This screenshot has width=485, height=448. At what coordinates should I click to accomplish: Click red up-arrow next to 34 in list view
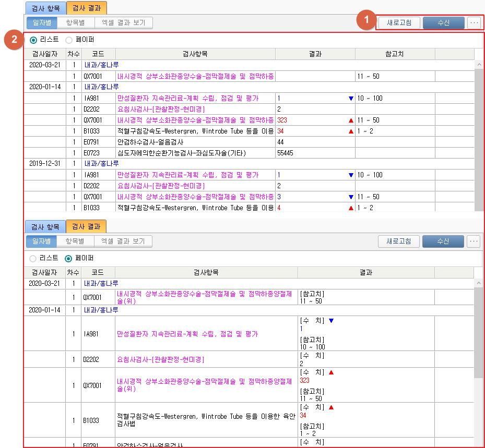pyautogui.click(x=351, y=131)
